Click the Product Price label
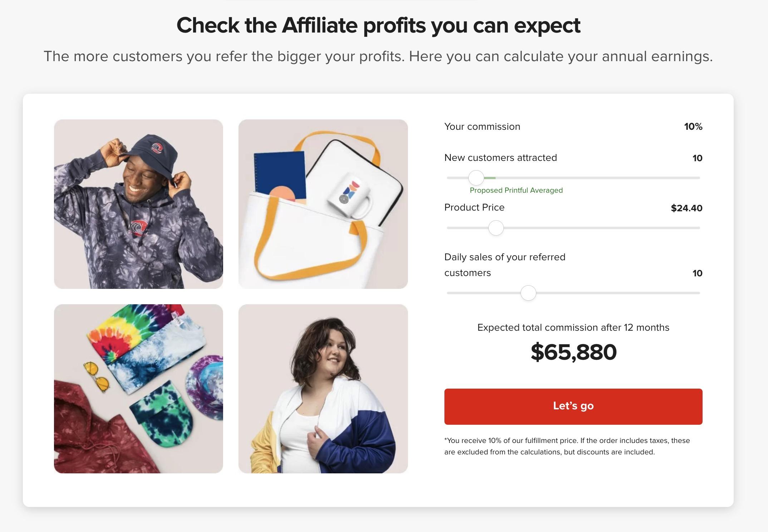This screenshot has height=532, width=768. tap(474, 207)
